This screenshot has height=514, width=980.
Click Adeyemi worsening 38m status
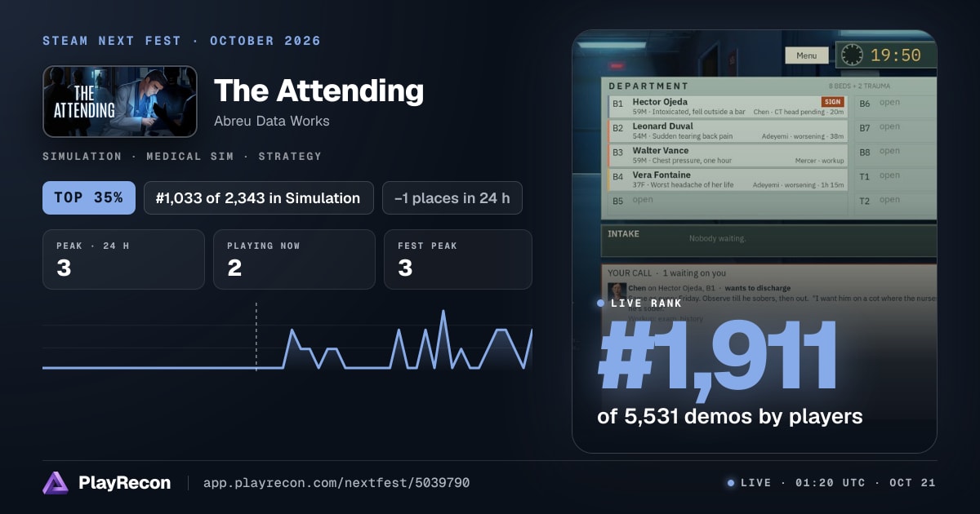pyautogui.click(x=803, y=136)
